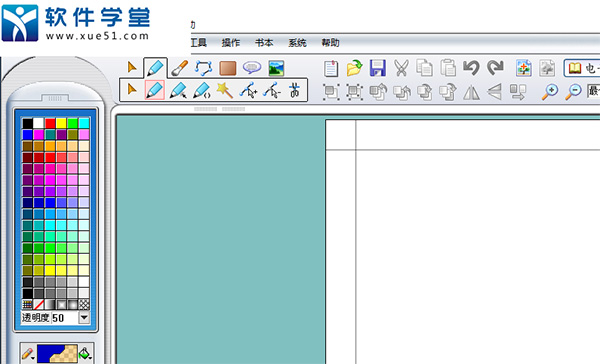Select the paintbrush tool

[x=179, y=69]
